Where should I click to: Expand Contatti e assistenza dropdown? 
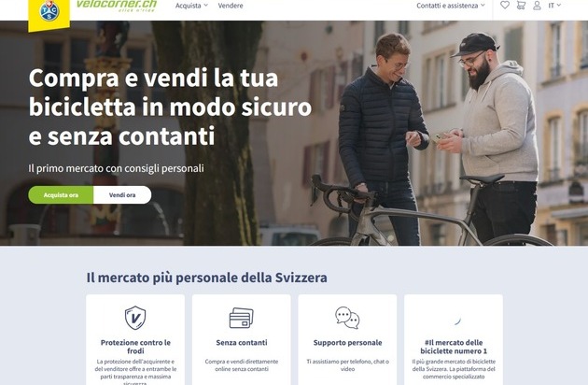451,6
